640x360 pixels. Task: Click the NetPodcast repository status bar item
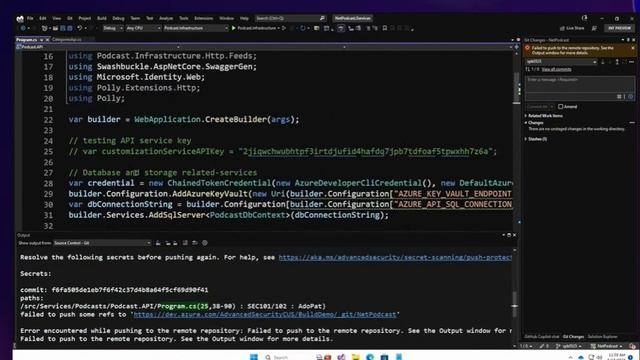click(x=607, y=346)
